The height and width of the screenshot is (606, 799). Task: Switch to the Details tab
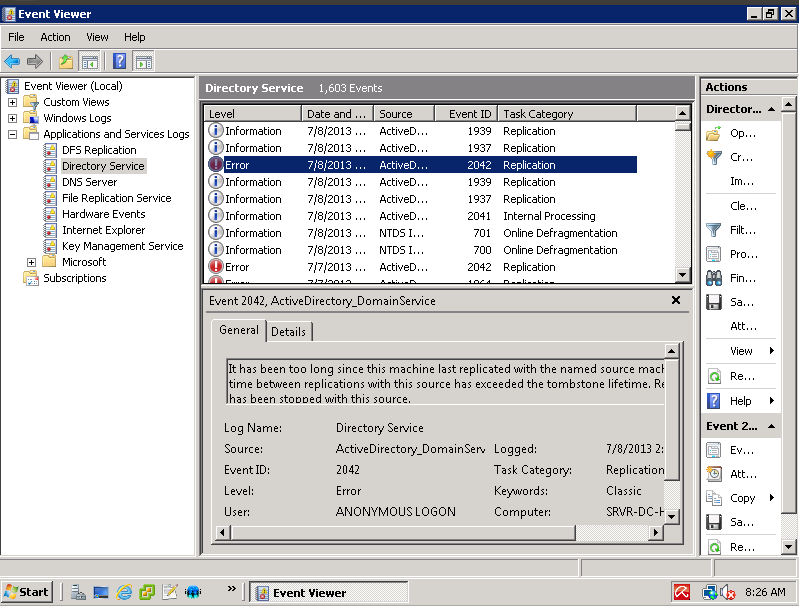288,332
